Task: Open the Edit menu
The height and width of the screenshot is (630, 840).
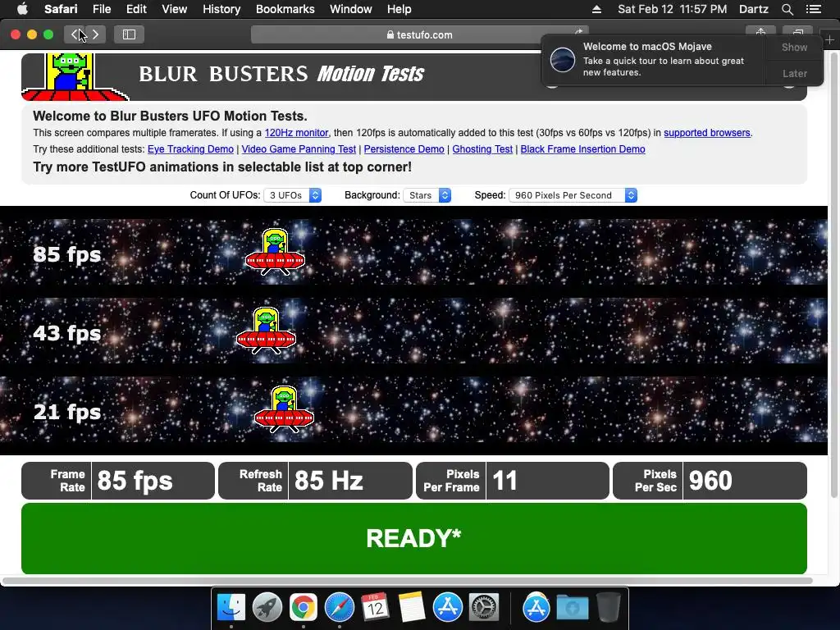Action: coord(136,9)
